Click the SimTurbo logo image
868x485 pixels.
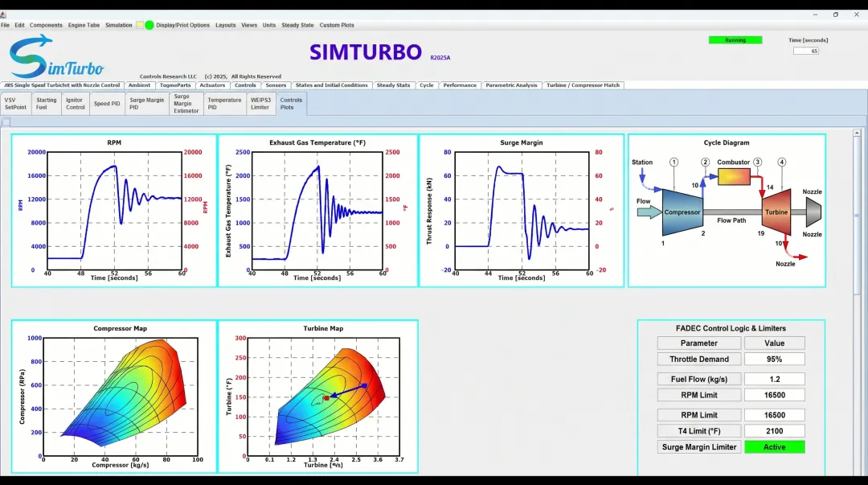(x=56, y=56)
